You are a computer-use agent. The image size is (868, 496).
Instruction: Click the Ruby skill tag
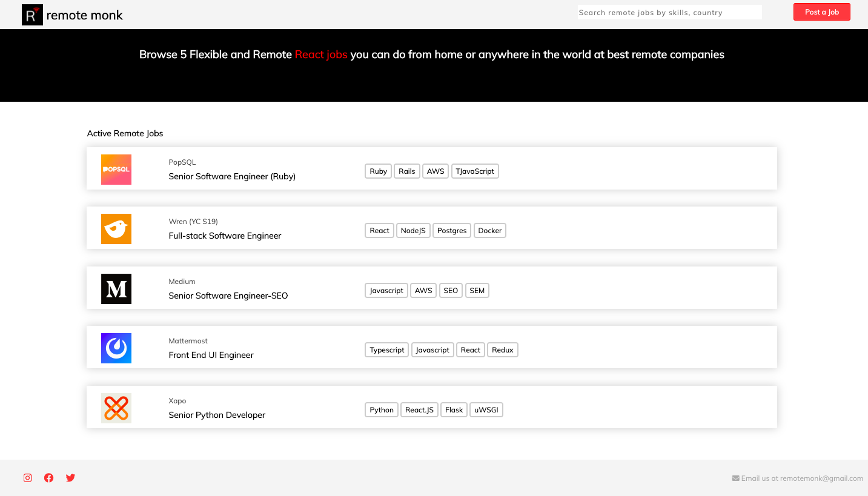coord(378,171)
